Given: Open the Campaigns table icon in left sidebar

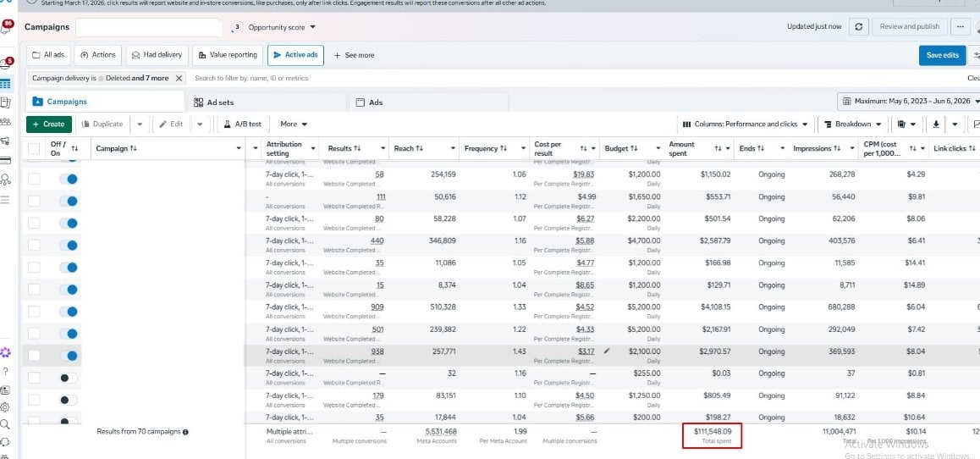Looking at the screenshot, I should [x=6, y=84].
